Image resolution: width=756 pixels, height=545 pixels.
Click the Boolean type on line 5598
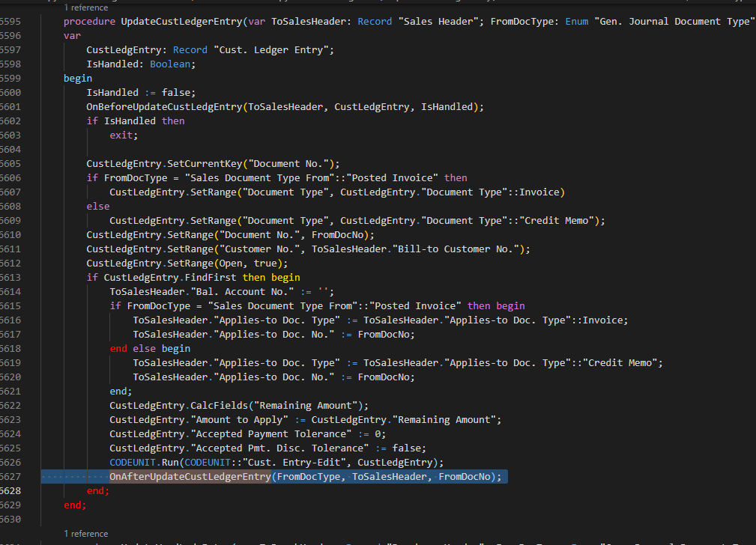click(170, 64)
